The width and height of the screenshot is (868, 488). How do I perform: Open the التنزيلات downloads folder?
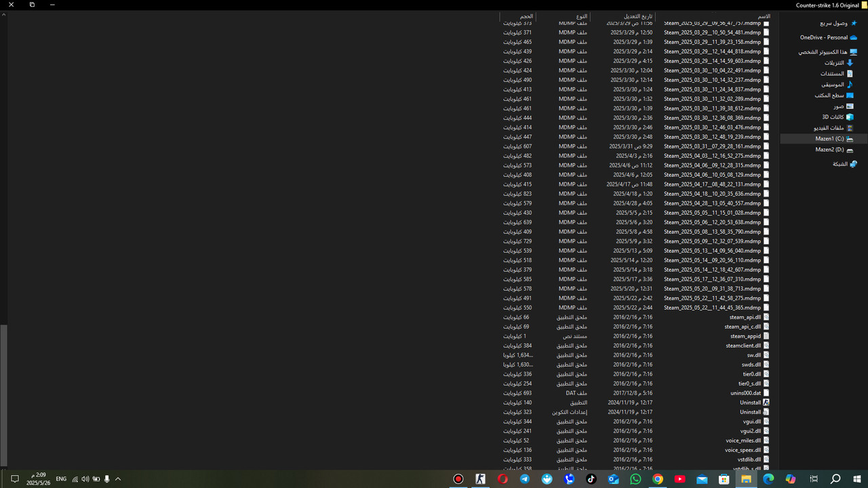[x=839, y=62]
